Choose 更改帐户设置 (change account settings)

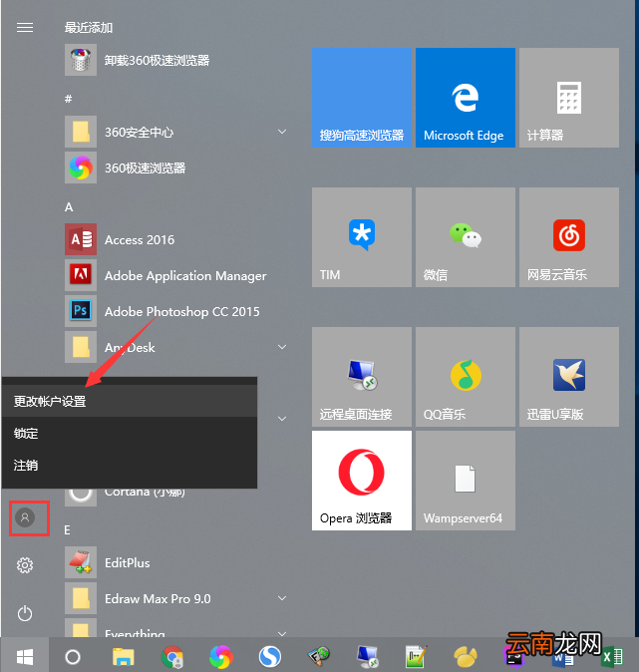click(x=130, y=401)
